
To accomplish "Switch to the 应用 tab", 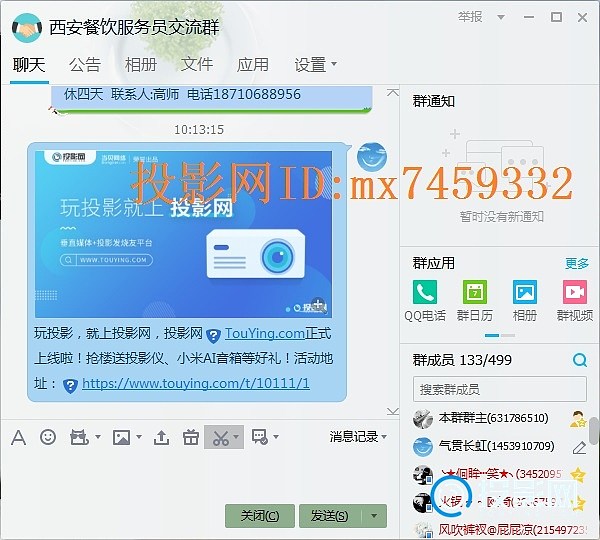I will click(x=253, y=64).
